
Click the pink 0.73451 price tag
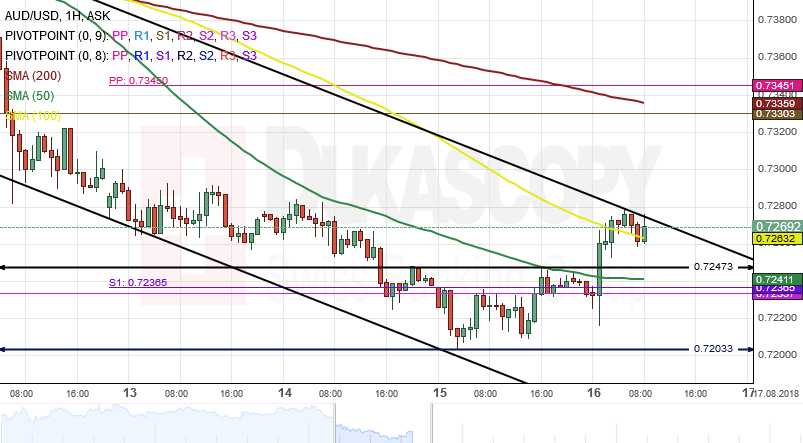776,86
